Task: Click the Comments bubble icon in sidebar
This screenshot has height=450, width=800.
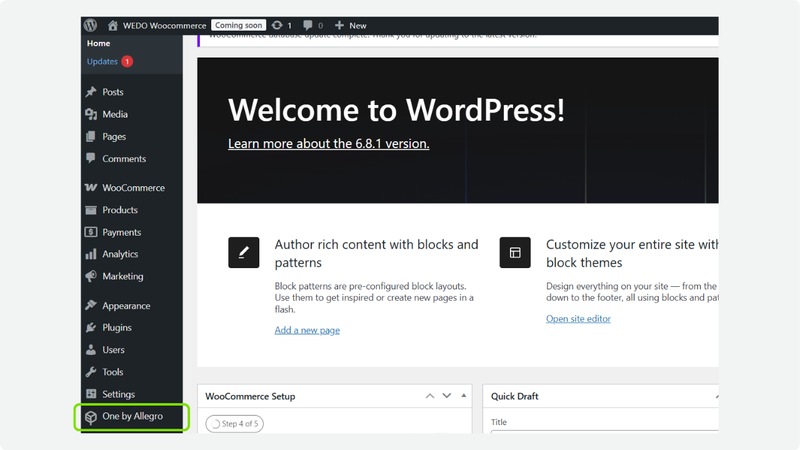Action: point(91,158)
